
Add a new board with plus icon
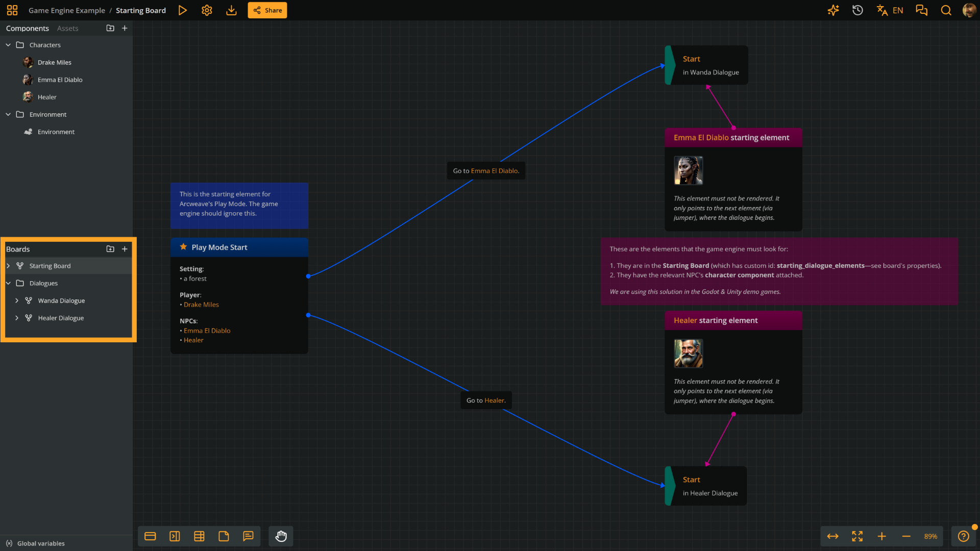pos(125,249)
